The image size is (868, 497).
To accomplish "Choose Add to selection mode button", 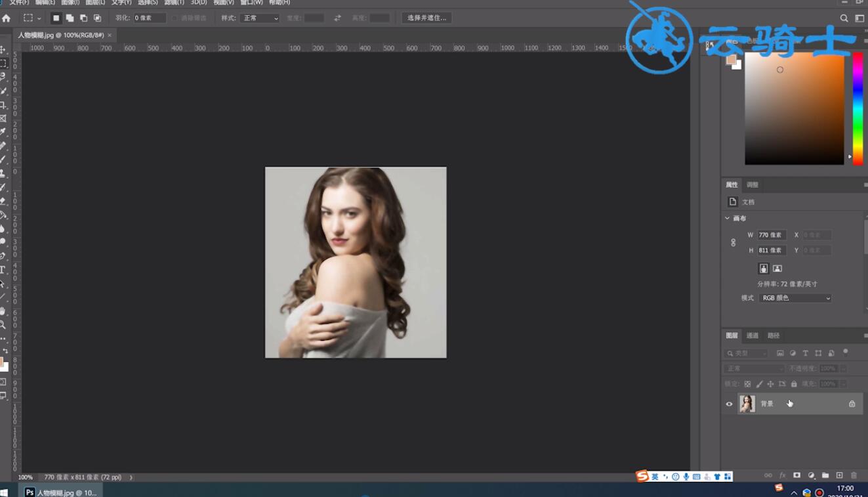I will pos(70,18).
